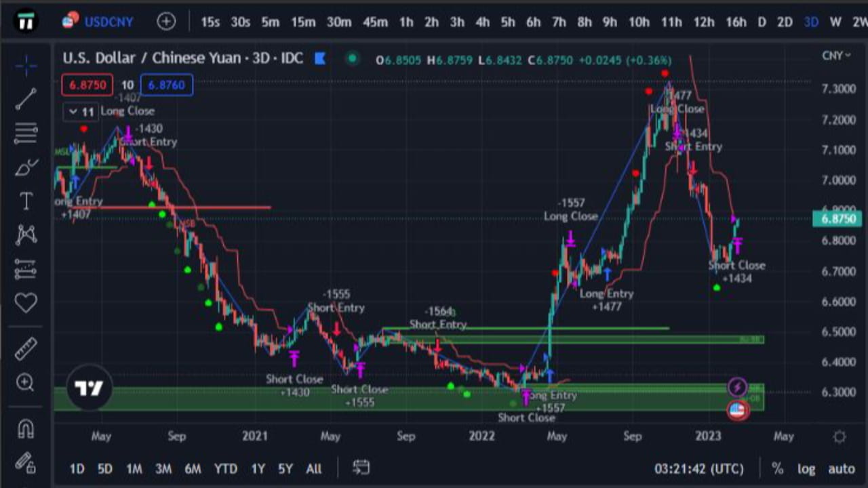Viewport: 868px width, 488px height.
Task: Click the 6.8760 buy button
Action: coord(166,85)
